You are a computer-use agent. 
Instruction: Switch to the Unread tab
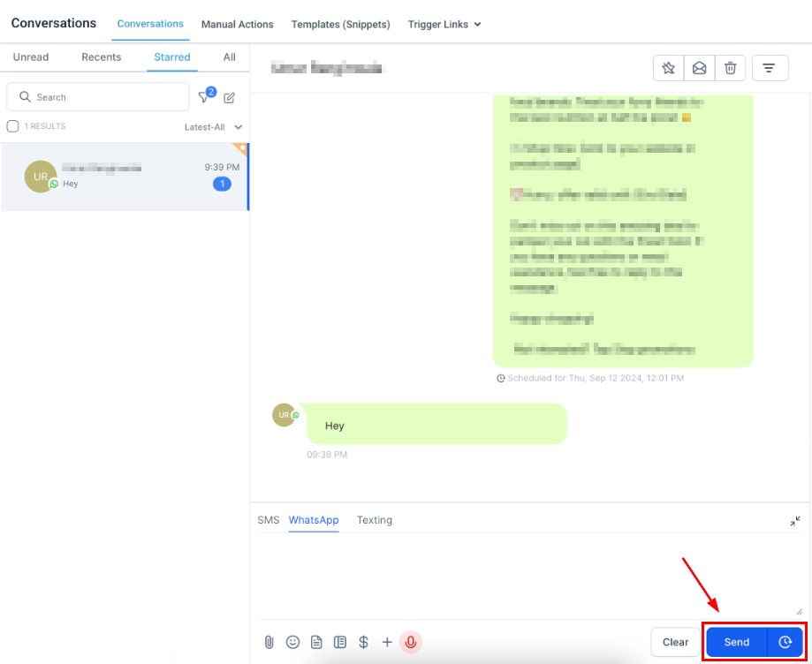31,57
